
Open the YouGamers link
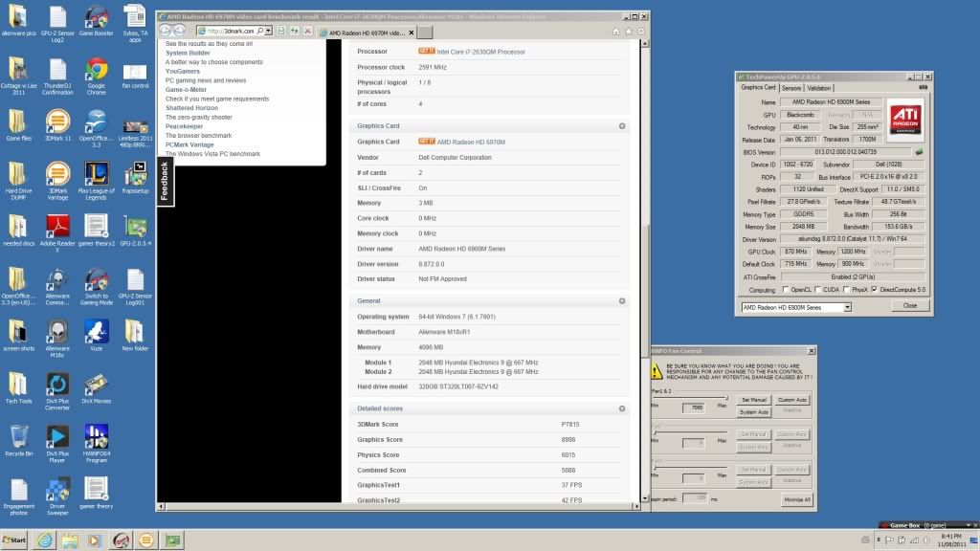[183, 71]
